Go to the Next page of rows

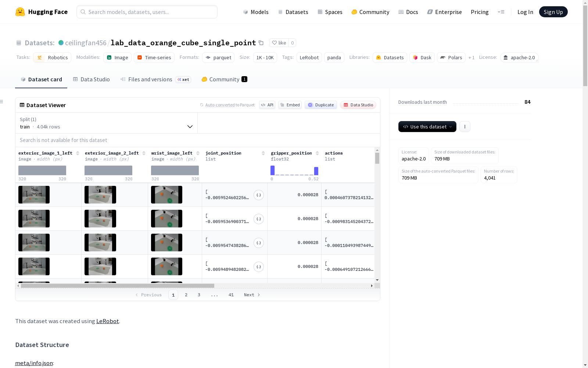coord(252,295)
